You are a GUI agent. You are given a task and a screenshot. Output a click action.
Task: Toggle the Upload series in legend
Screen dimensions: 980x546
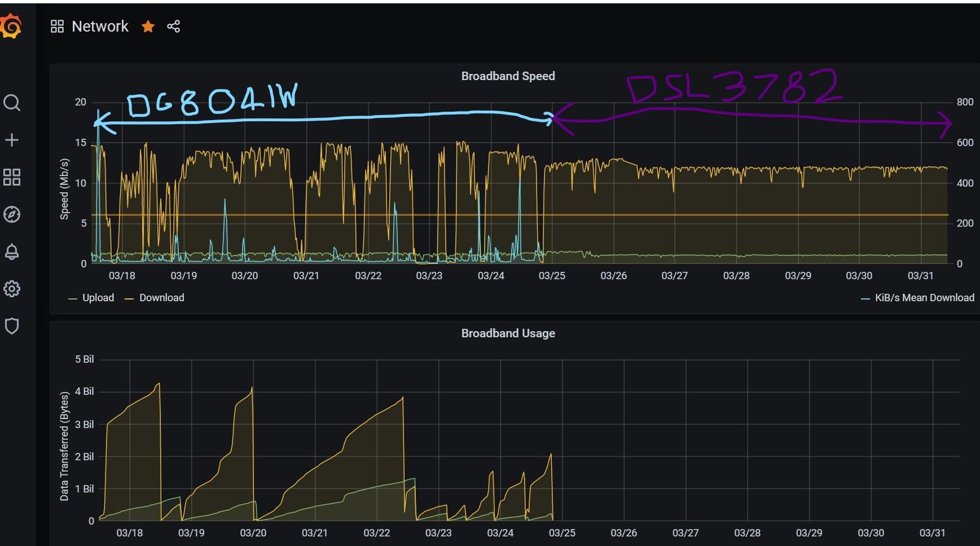(x=98, y=298)
